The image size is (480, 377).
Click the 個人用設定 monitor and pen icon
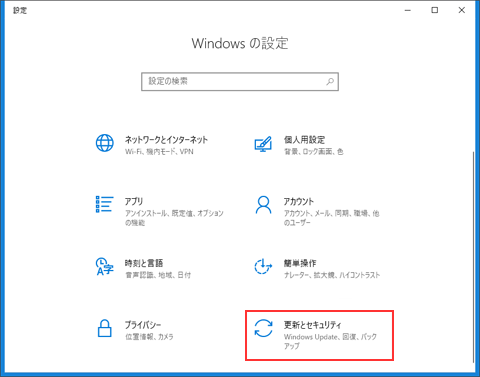(x=263, y=144)
